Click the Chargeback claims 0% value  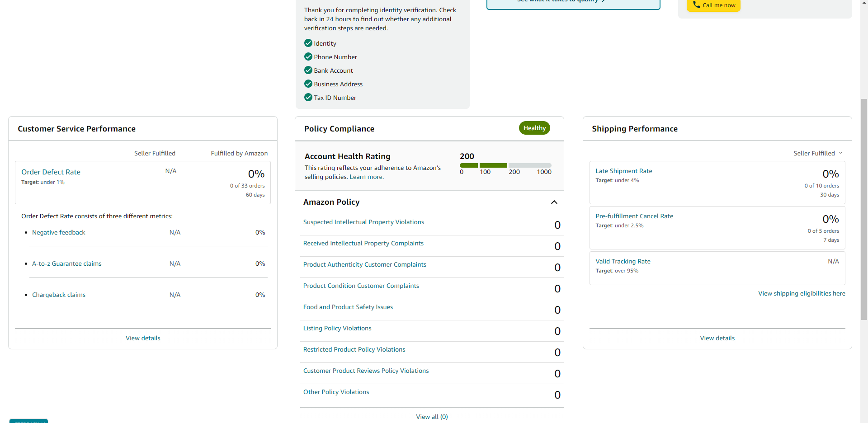[x=260, y=295]
